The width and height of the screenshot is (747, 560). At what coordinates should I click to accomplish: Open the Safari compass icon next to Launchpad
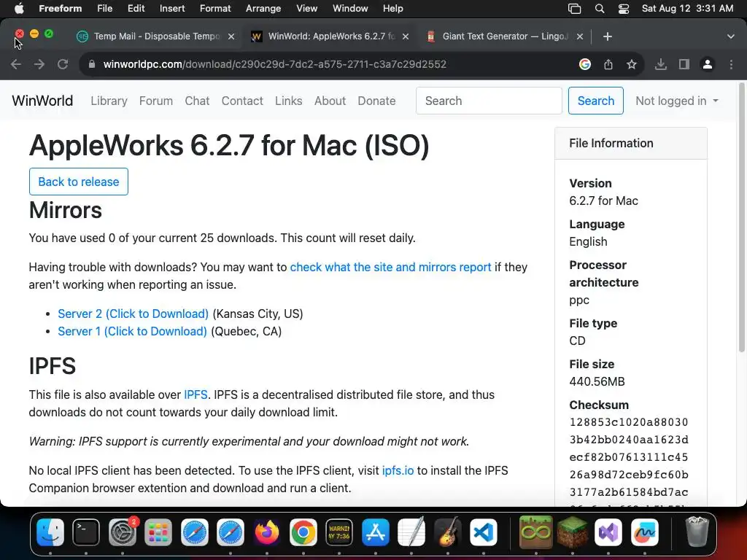pos(194,532)
